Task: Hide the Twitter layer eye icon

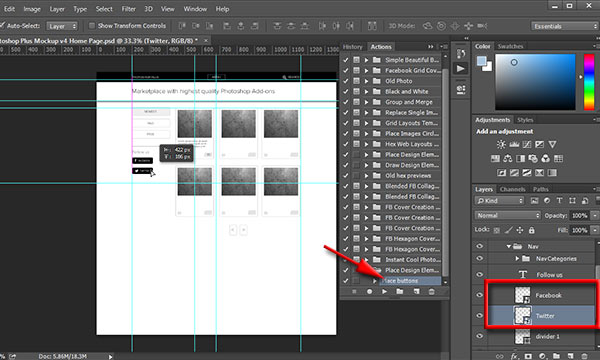Action: tap(480, 316)
